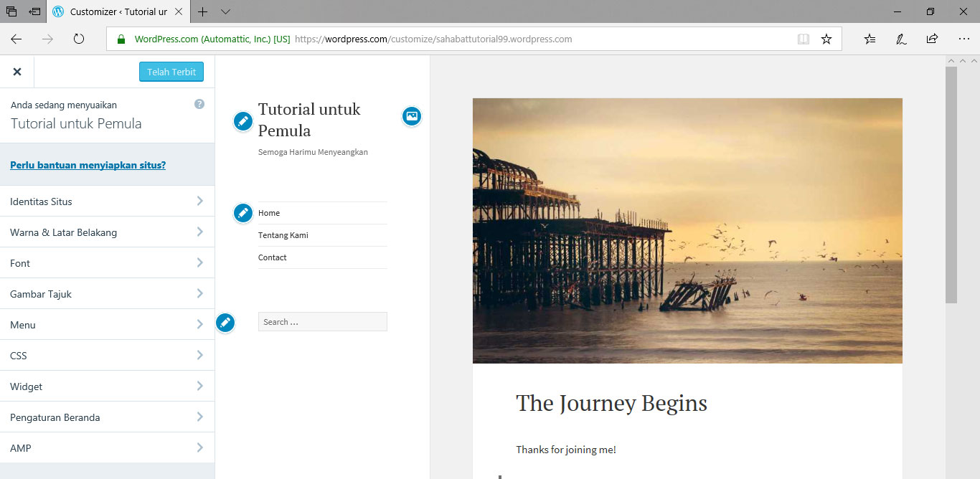The height and width of the screenshot is (479, 980).
Task: Close the Customizer with the X icon
Action: click(x=17, y=72)
